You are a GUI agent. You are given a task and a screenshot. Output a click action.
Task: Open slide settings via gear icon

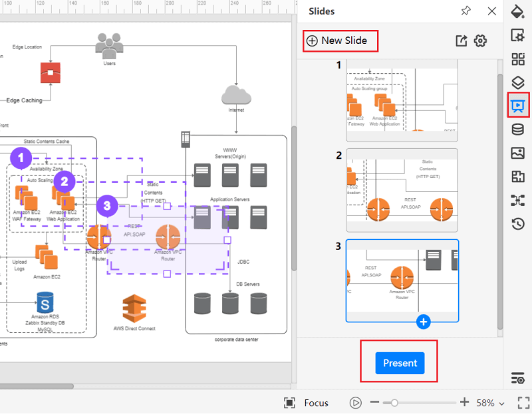[x=480, y=41]
